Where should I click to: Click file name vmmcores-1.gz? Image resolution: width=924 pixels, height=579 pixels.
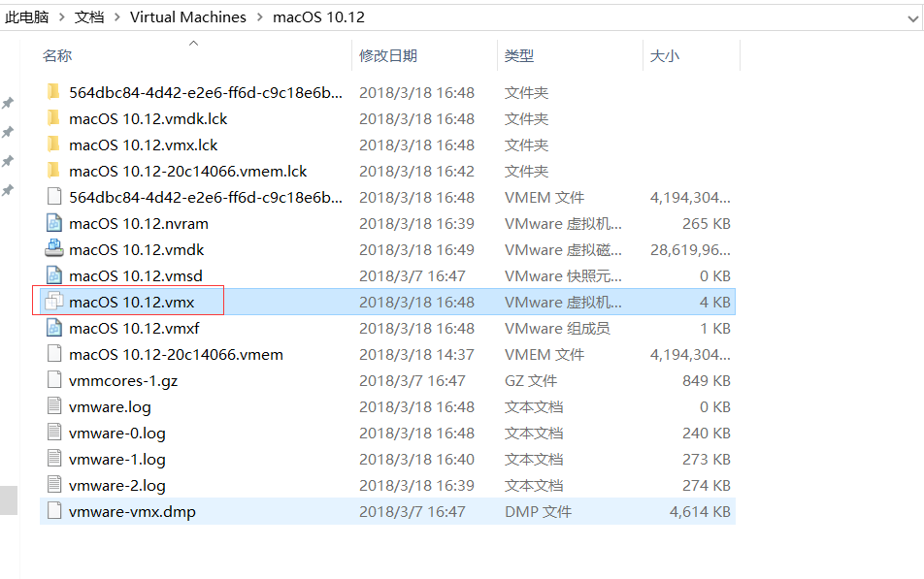coord(123,381)
